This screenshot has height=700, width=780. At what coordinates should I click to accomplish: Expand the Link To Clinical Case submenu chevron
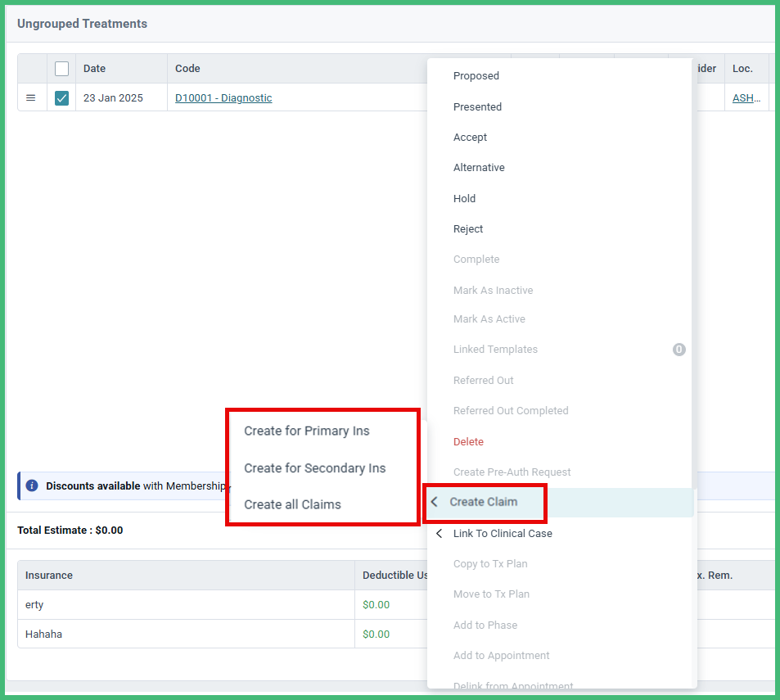(x=439, y=533)
